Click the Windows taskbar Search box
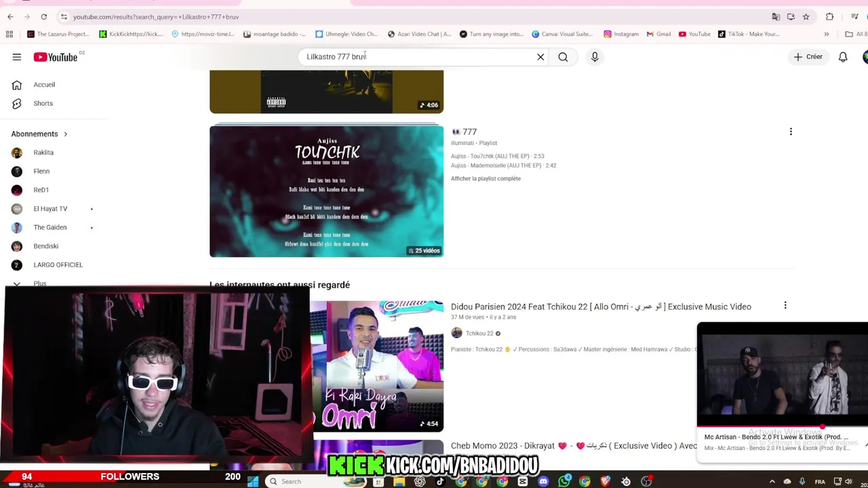 pyautogui.click(x=298, y=481)
